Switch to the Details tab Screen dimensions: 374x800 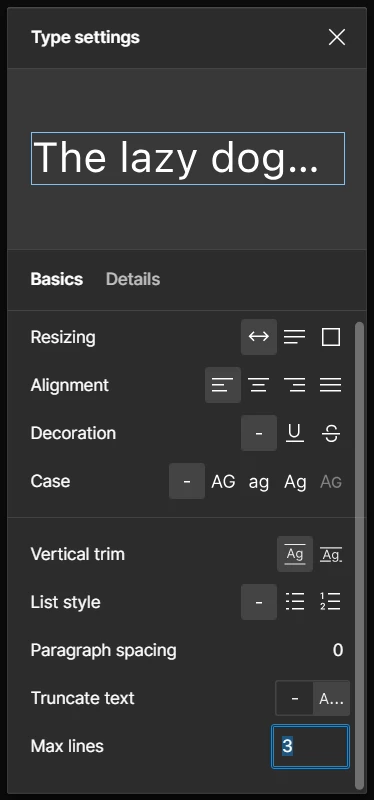click(x=133, y=279)
